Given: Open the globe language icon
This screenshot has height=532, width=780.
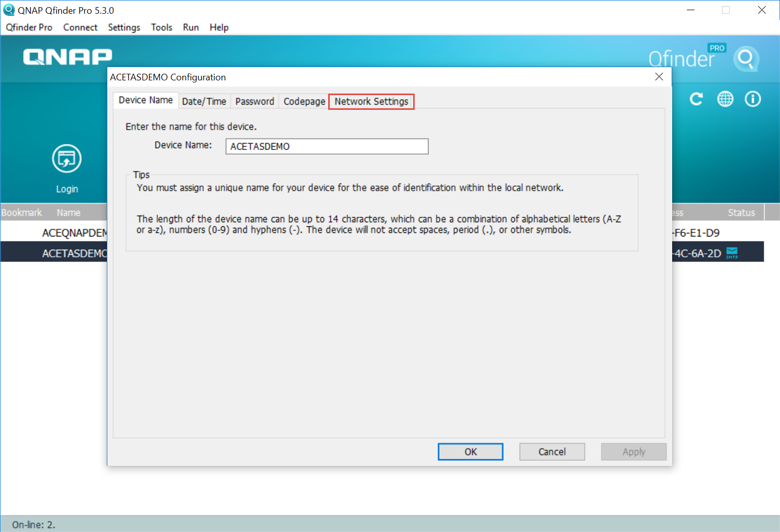Looking at the screenshot, I should pyautogui.click(x=725, y=99).
